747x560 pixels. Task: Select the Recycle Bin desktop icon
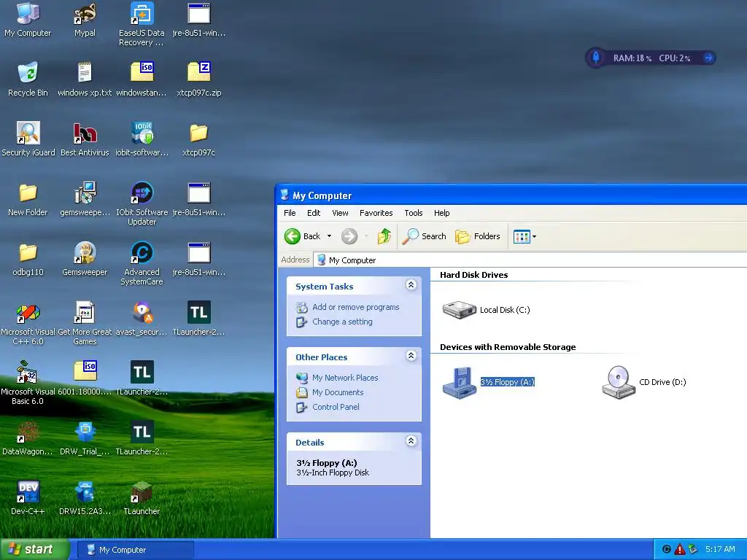click(28, 72)
